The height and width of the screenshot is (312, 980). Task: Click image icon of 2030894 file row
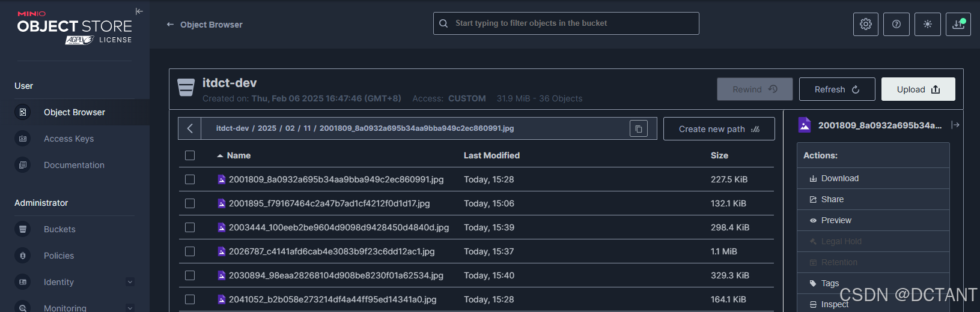(x=222, y=275)
